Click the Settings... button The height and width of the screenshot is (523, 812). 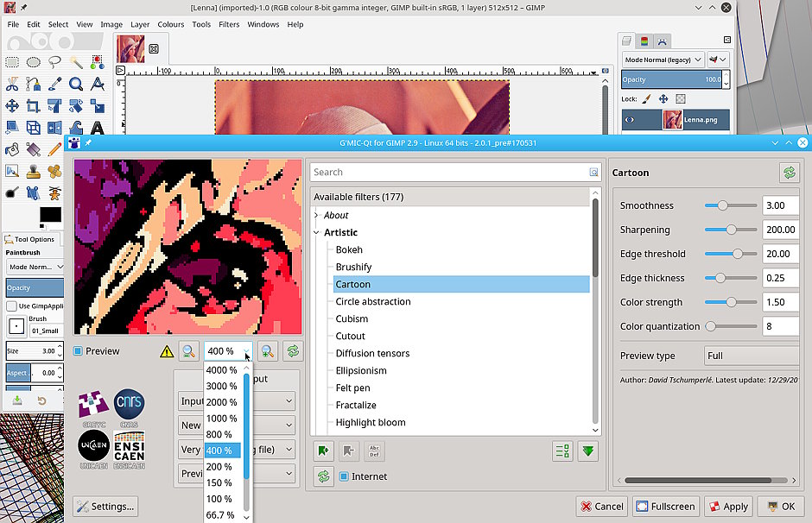(x=105, y=507)
